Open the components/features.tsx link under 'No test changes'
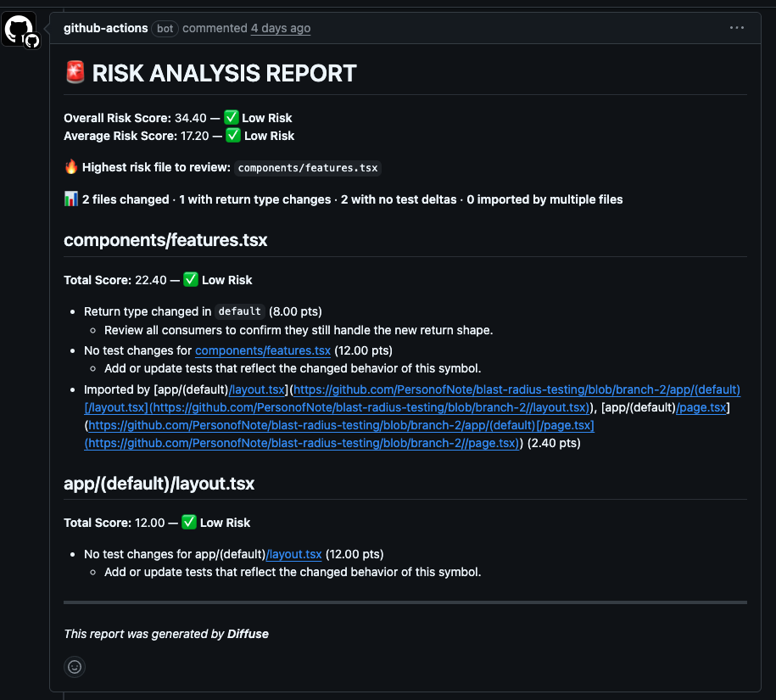This screenshot has width=776, height=700. tap(263, 350)
